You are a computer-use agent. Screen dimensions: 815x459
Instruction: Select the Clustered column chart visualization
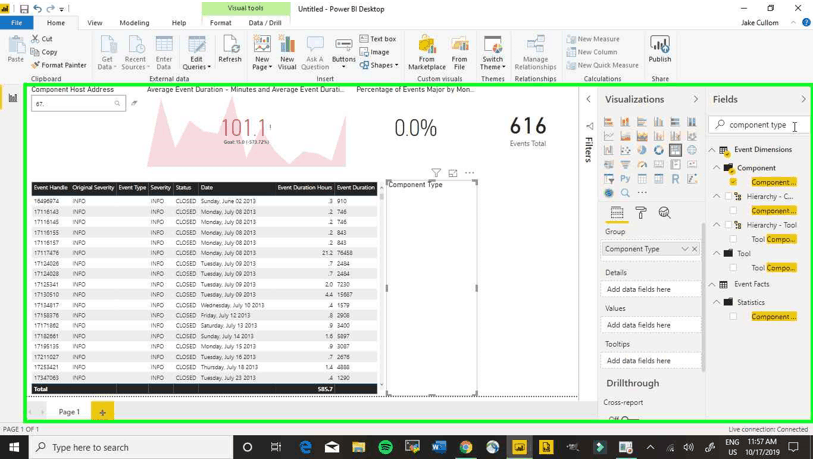click(x=659, y=122)
